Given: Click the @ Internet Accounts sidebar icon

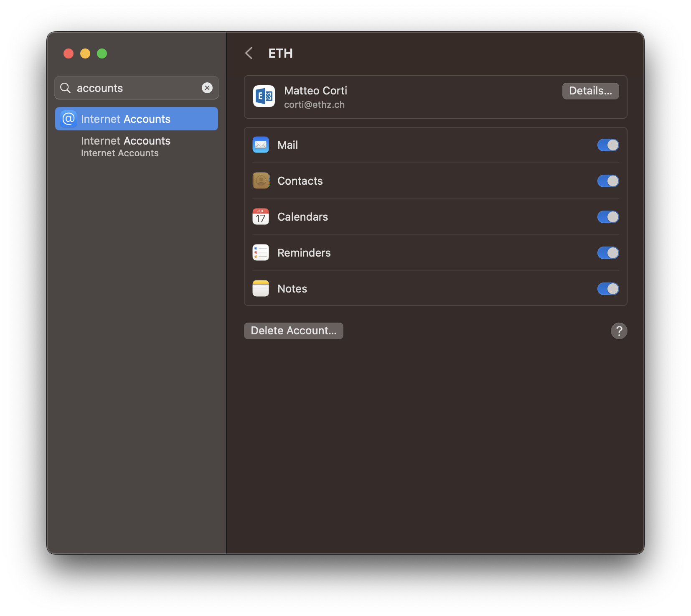Looking at the screenshot, I should 69,119.
